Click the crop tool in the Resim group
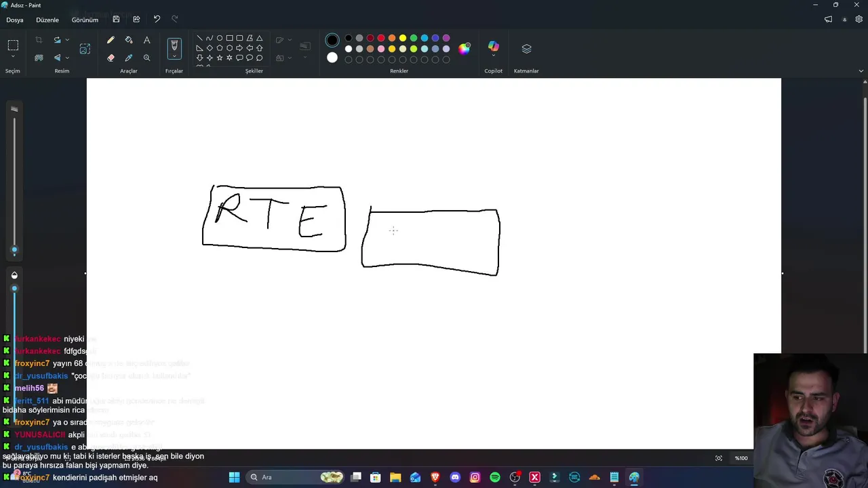The width and height of the screenshot is (868, 488). pos(39,40)
